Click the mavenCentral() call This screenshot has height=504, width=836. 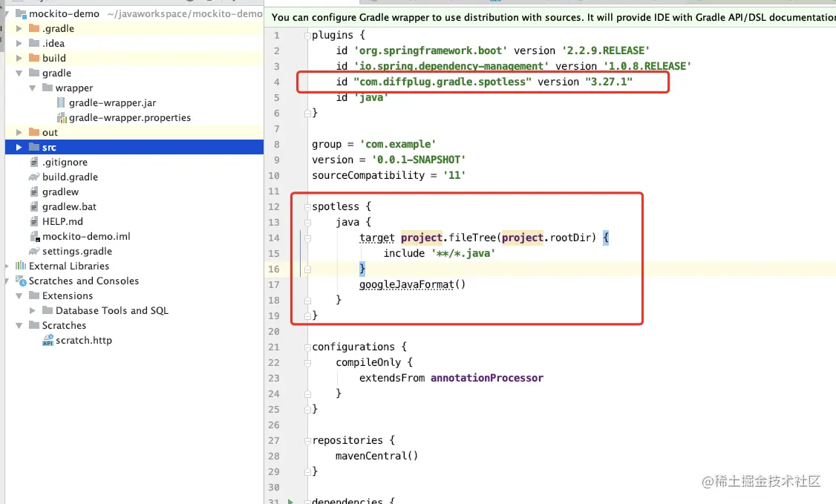(377, 456)
